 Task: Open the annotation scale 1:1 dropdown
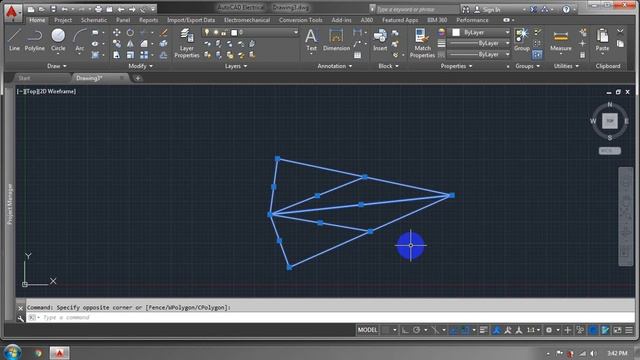533,330
